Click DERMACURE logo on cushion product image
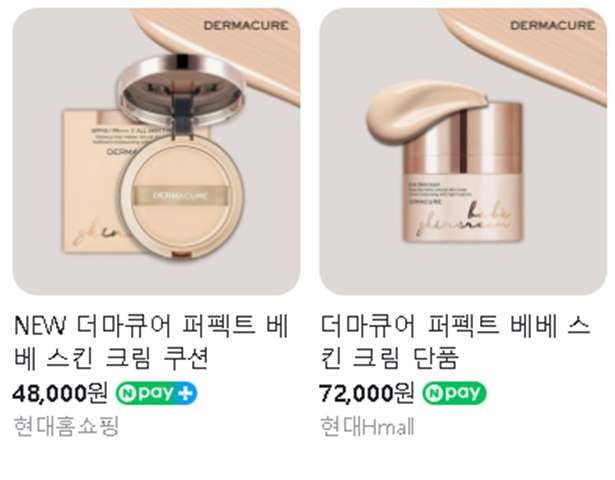615x480 pixels. [x=246, y=25]
